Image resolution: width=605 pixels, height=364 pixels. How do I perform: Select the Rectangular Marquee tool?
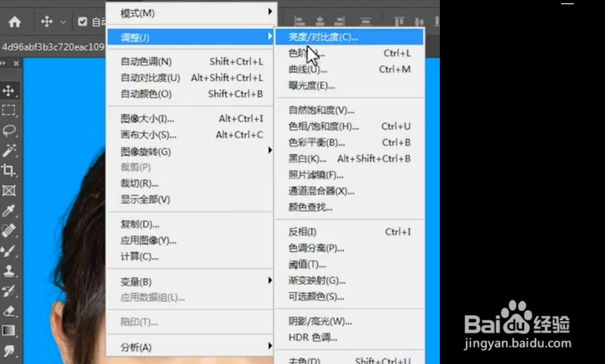(9, 110)
